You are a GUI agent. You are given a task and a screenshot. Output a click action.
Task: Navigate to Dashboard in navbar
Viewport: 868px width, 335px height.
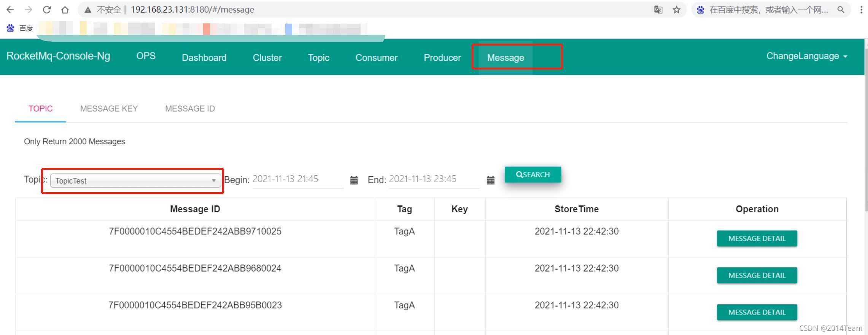pos(204,58)
